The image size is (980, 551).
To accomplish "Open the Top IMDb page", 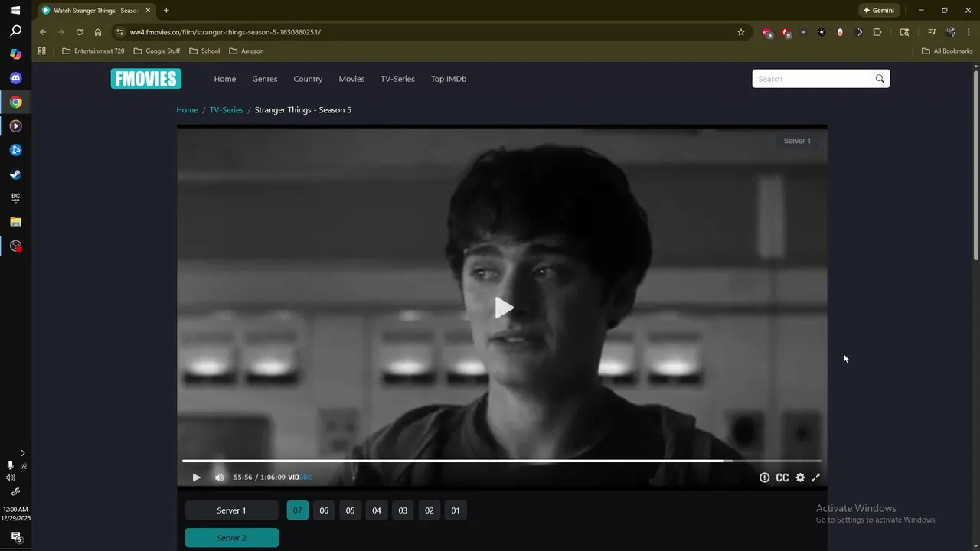I will coord(449,79).
